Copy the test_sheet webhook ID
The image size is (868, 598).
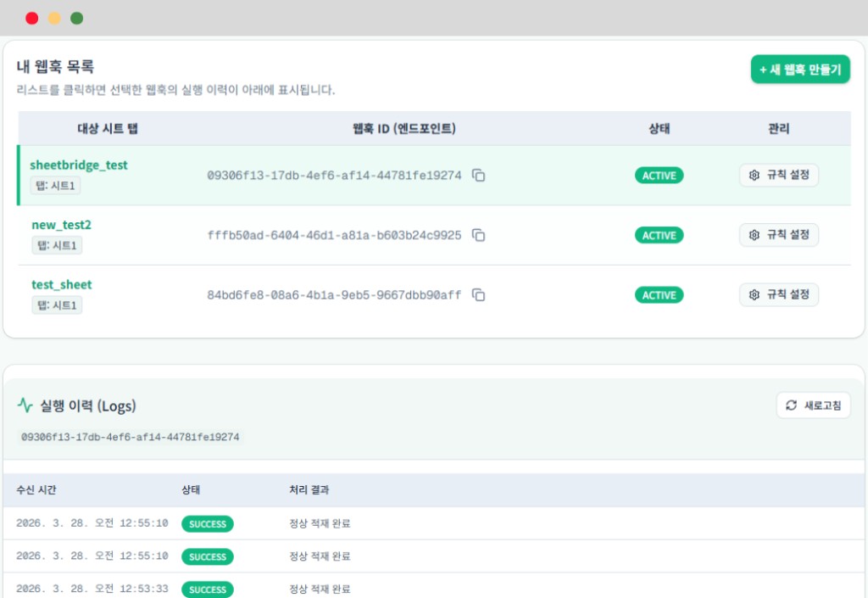click(x=478, y=294)
